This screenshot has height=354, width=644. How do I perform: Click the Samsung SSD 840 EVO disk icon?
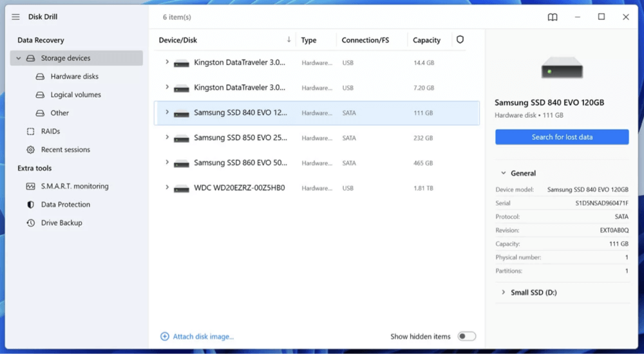(x=182, y=113)
